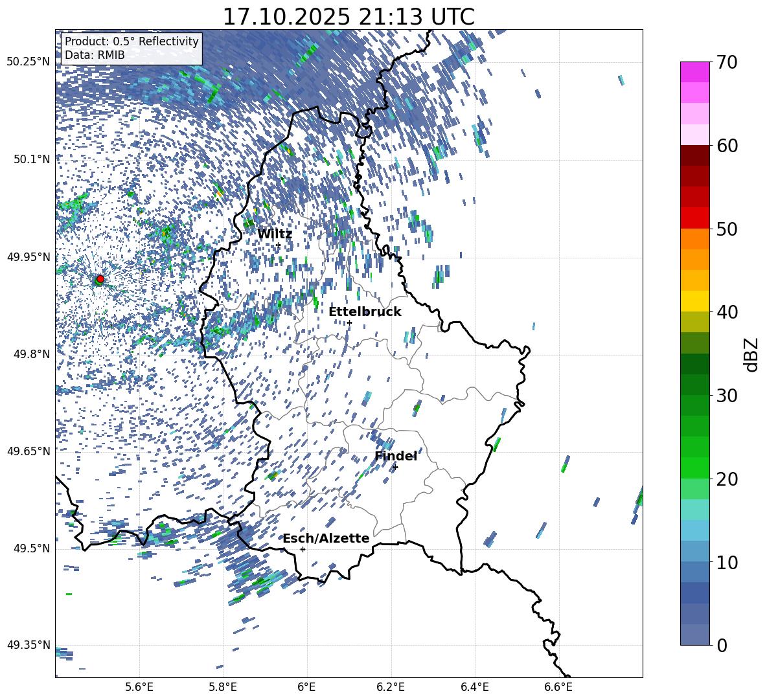Select the Esch/Alzette city label
This screenshot has height=700, width=767.
click(x=326, y=538)
